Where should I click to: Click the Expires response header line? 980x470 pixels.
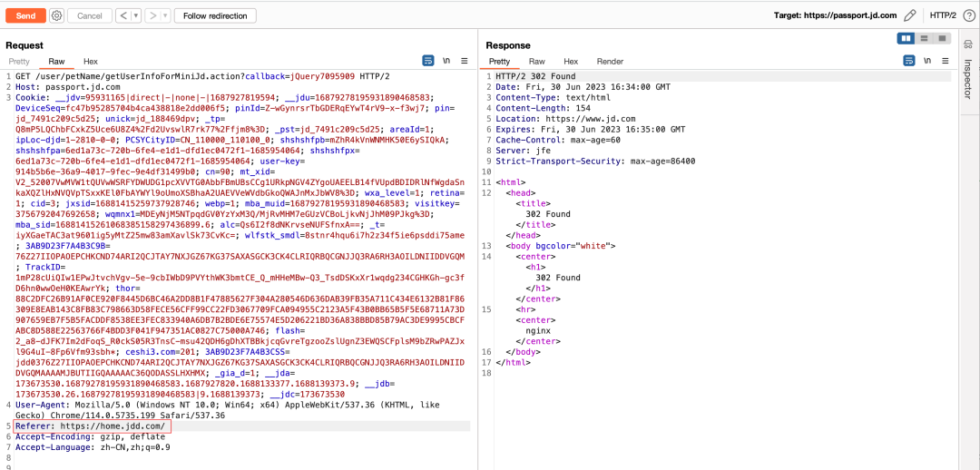pyautogui.click(x=591, y=130)
